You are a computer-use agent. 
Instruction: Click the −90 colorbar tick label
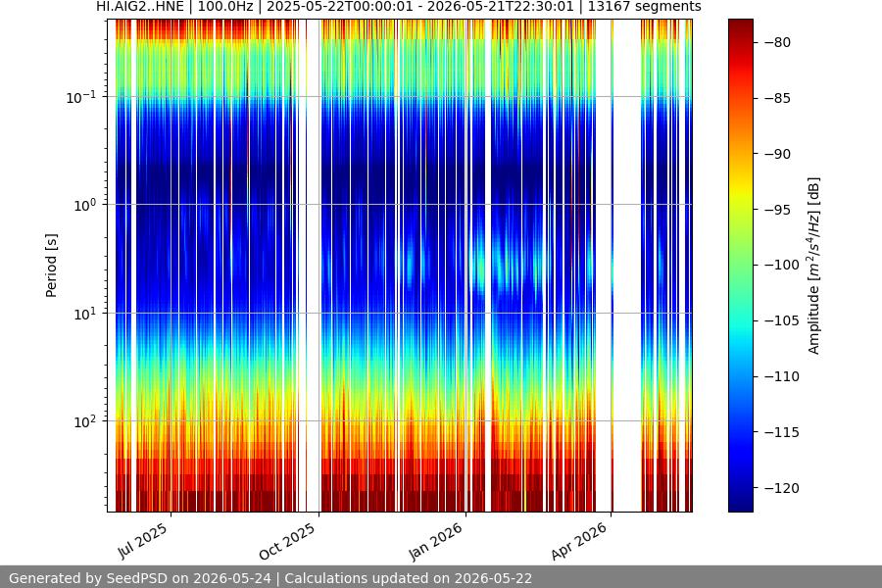(777, 154)
